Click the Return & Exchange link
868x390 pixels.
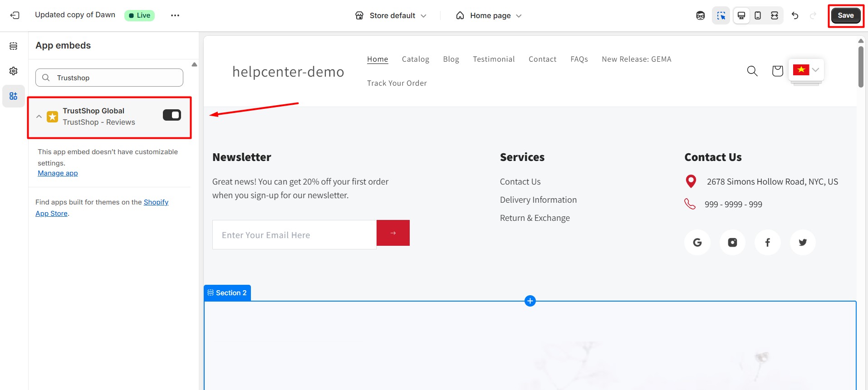point(535,218)
